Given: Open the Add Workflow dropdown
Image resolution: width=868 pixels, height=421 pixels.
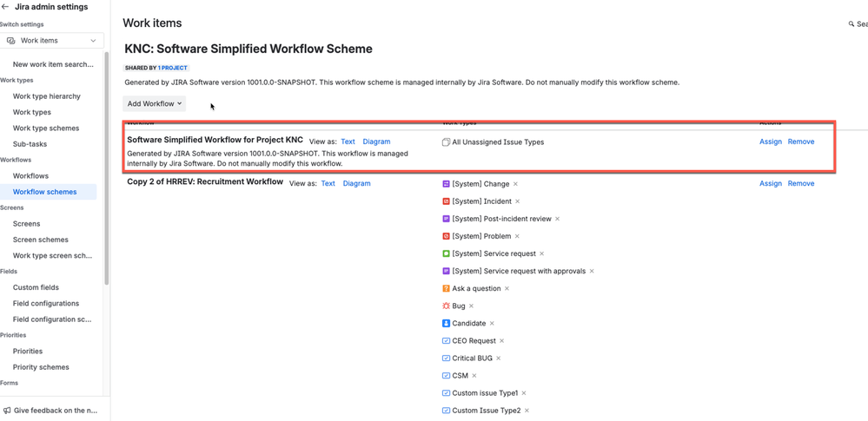Looking at the screenshot, I should pos(155,103).
